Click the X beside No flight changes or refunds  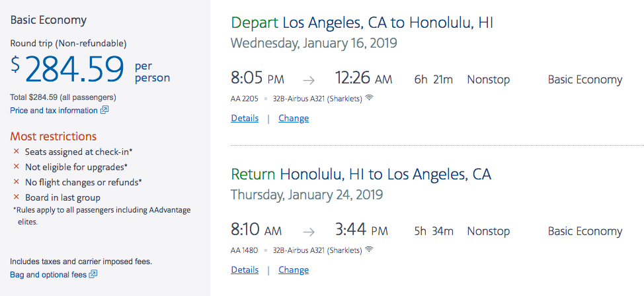pos(17,182)
